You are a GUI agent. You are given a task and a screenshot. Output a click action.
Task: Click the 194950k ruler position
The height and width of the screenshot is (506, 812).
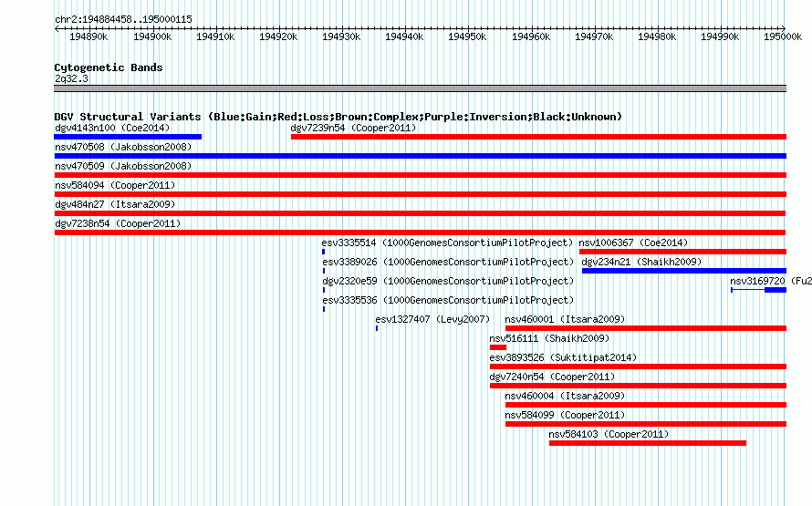(468, 36)
